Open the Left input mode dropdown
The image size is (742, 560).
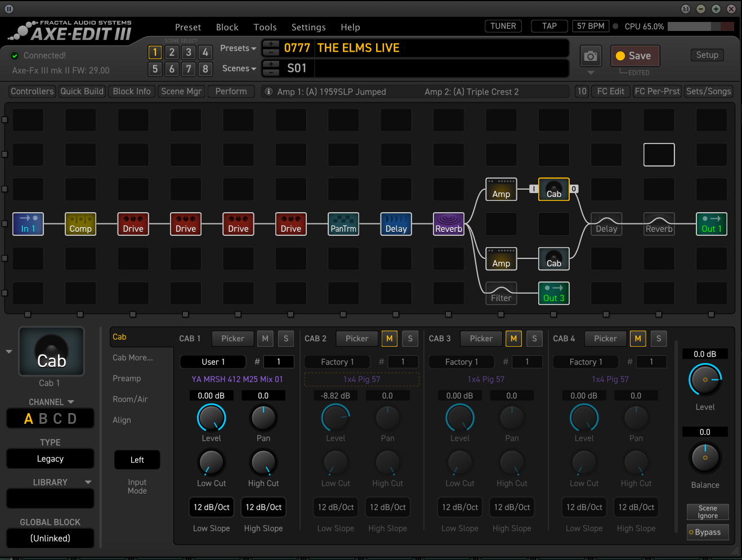(x=137, y=460)
